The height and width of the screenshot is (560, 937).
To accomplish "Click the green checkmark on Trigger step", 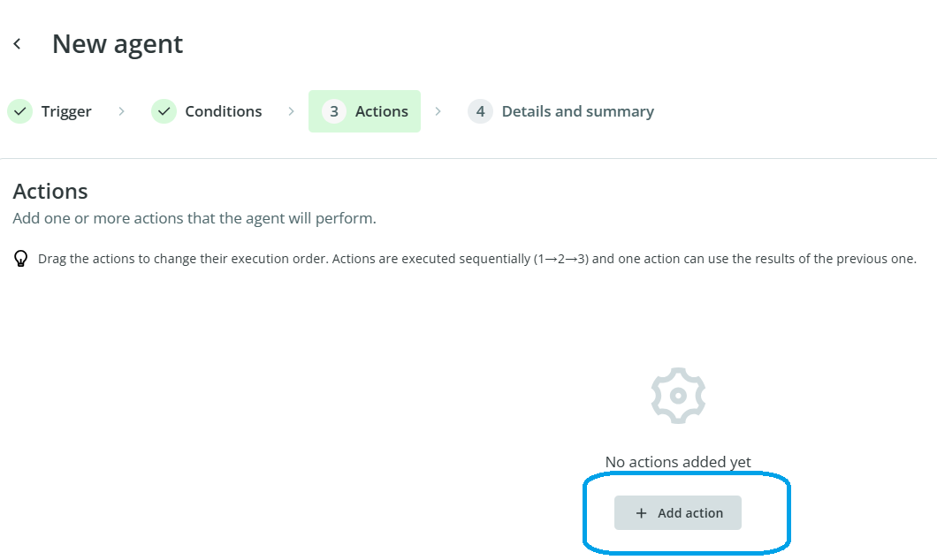I will point(19,111).
